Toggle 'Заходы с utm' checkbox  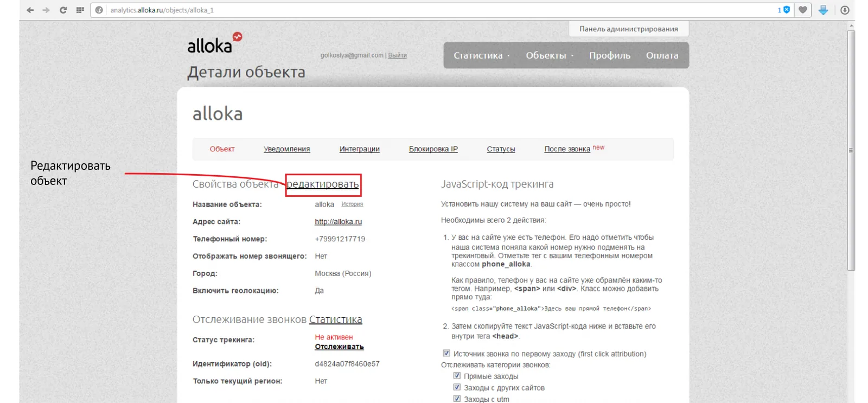pos(457,398)
